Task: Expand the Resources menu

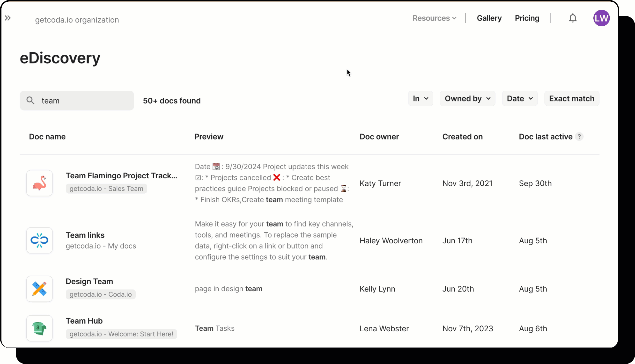Action: [x=434, y=18]
